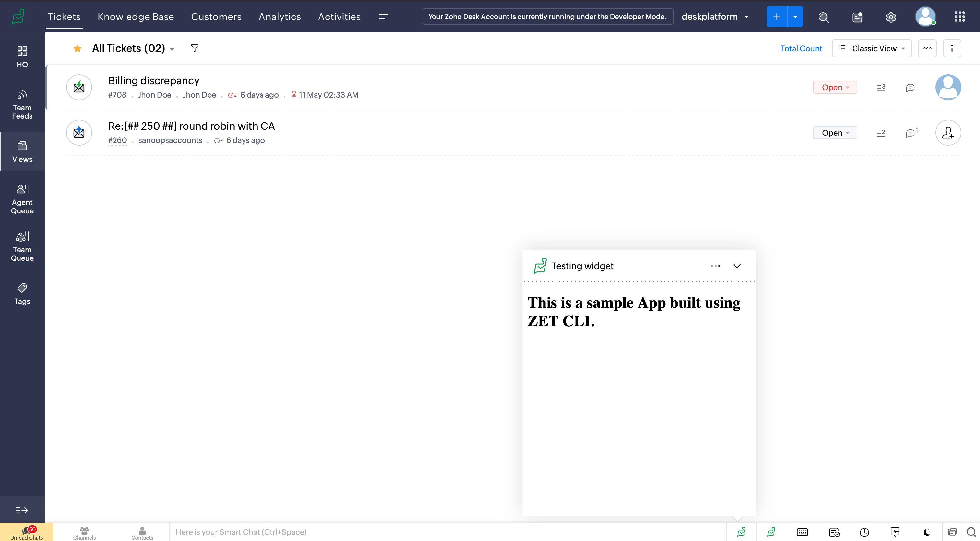980x541 pixels.
Task: Open the thread count icon for ticket #708
Action: pyautogui.click(x=881, y=87)
